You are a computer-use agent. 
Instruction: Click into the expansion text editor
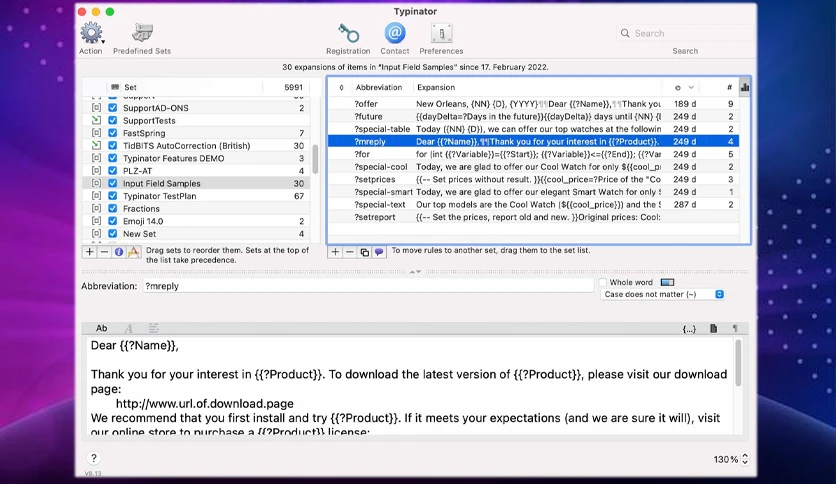click(411, 385)
